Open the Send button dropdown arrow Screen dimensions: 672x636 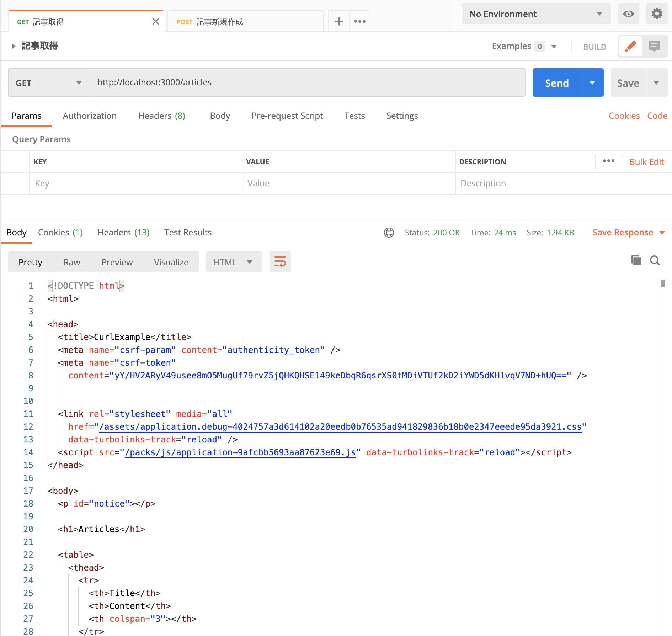click(592, 83)
